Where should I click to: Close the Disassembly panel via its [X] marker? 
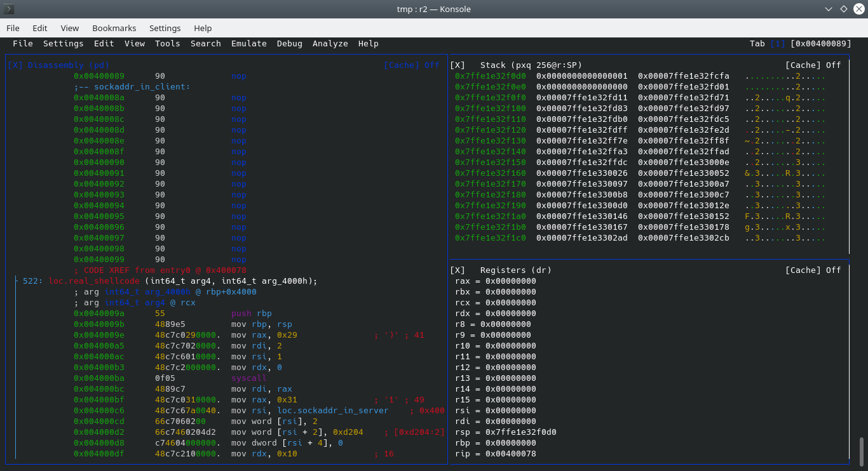[x=15, y=65]
